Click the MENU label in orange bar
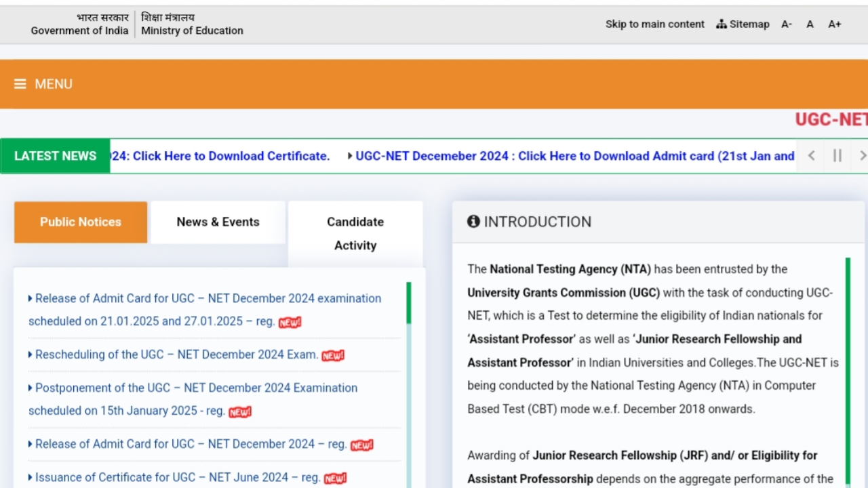The width and height of the screenshot is (868, 488). [54, 84]
